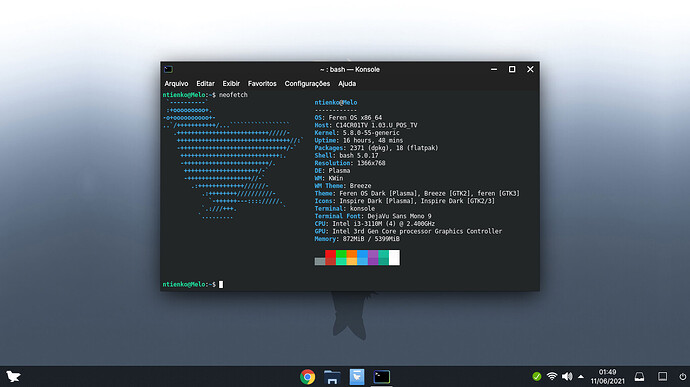Image resolution: width=690 pixels, height=387 pixels.
Task: Click the power button icon in the taskbar
Action: click(x=683, y=376)
